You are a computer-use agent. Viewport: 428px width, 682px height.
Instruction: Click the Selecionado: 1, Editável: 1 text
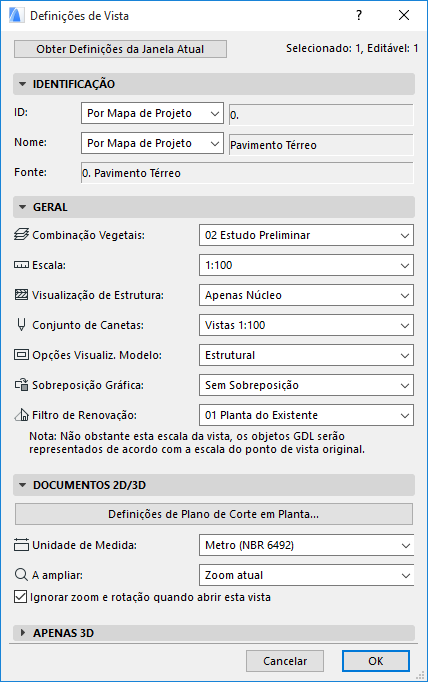click(352, 48)
